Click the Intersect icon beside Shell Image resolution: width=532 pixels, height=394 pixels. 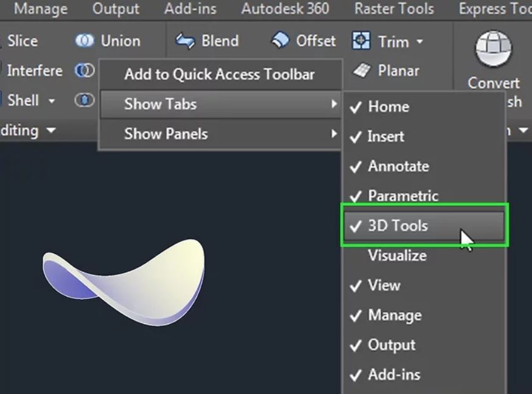pyautogui.click(x=85, y=100)
